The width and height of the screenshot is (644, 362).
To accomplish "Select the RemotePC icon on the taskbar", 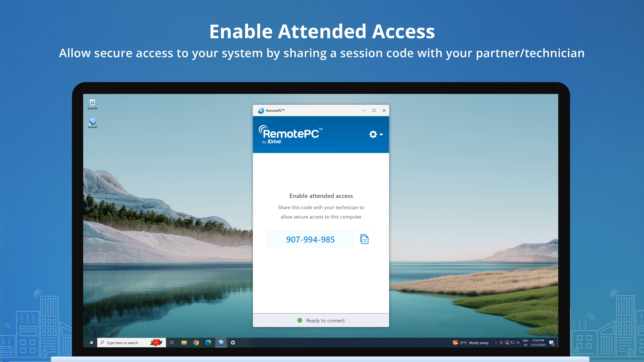I will (x=221, y=343).
